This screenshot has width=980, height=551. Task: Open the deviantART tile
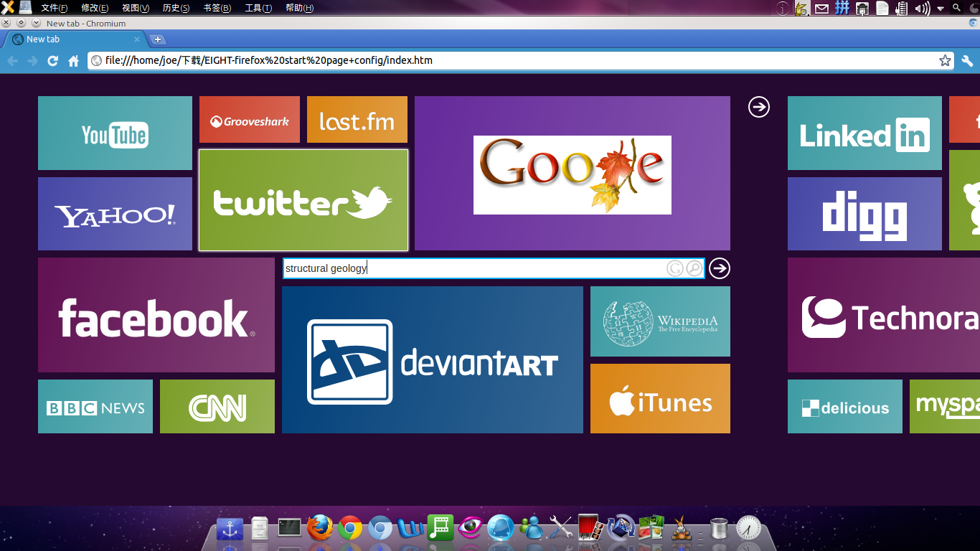pyautogui.click(x=433, y=360)
